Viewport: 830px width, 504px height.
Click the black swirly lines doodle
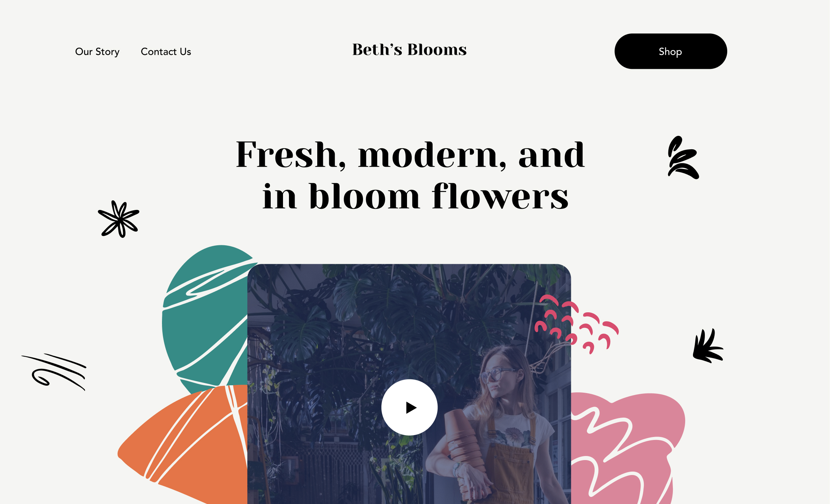(54, 371)
